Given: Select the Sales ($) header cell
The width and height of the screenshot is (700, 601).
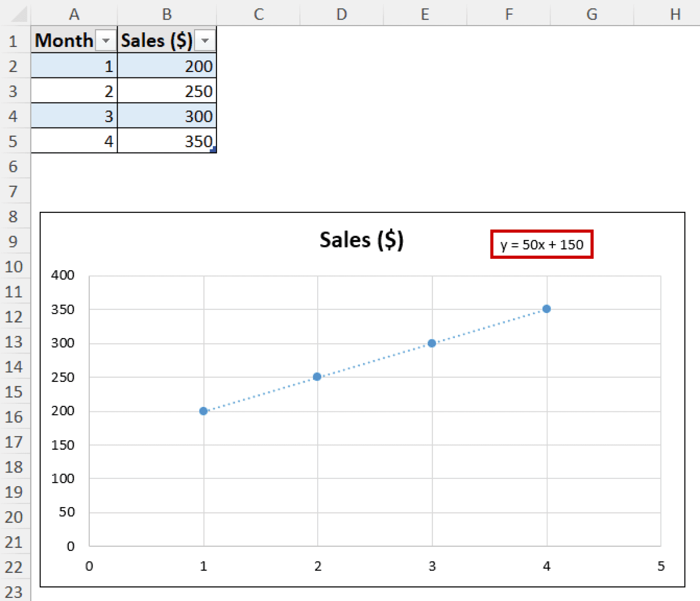Looking at the screenshot, I should pos(155,40).
